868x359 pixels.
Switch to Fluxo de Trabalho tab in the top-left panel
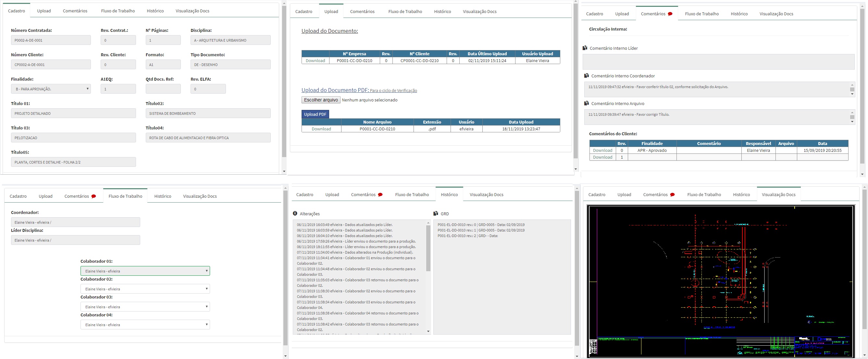point(118,11)
